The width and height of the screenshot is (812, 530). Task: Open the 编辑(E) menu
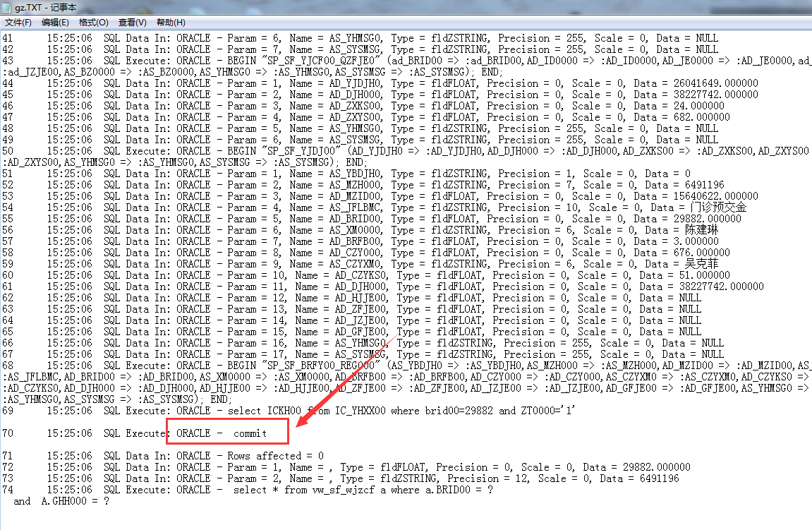pos(55,23)
